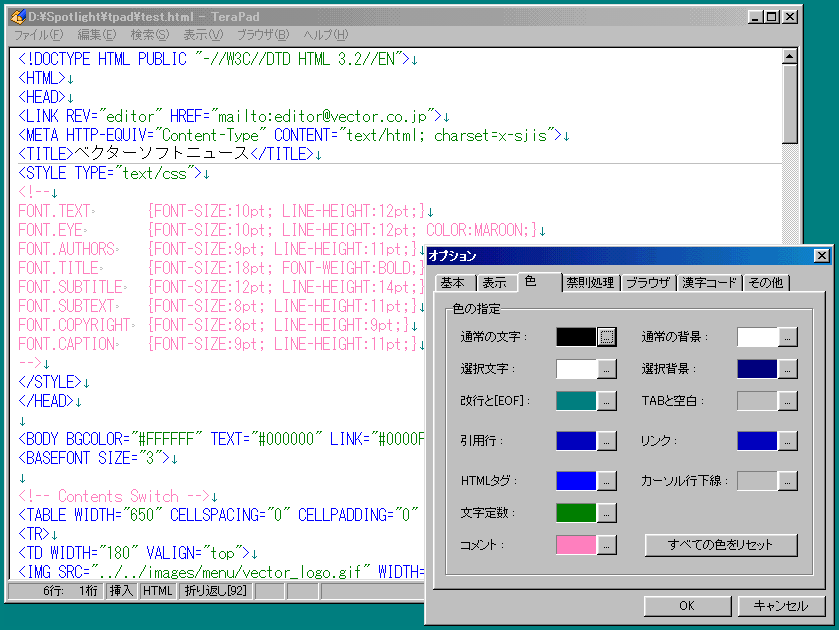Open color picker button for 文字定数
The height and width of the screenshot is (630, 839).
point(606,513)
